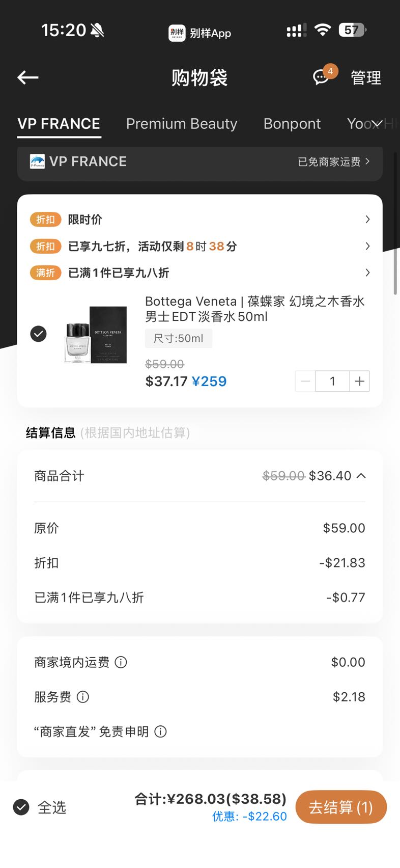Collapse the 商品合计 price breakdown
This screenshot has height=868, width=400.
click(x=361, y=476)
